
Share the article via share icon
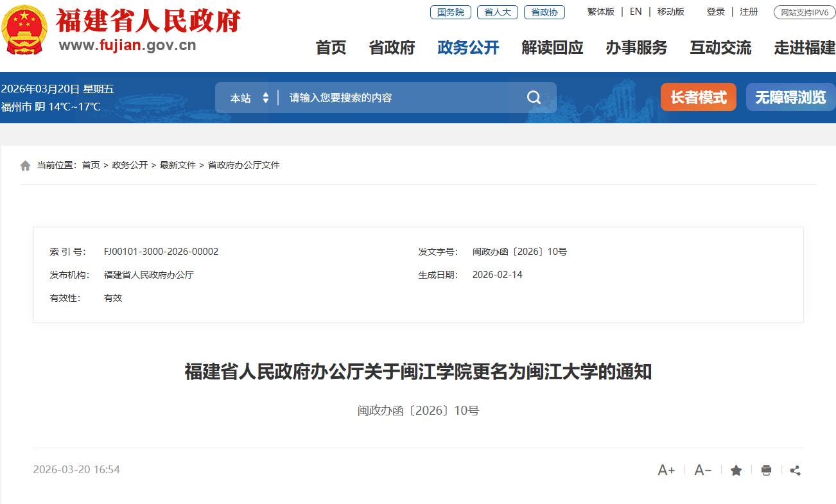pos(795,470)
